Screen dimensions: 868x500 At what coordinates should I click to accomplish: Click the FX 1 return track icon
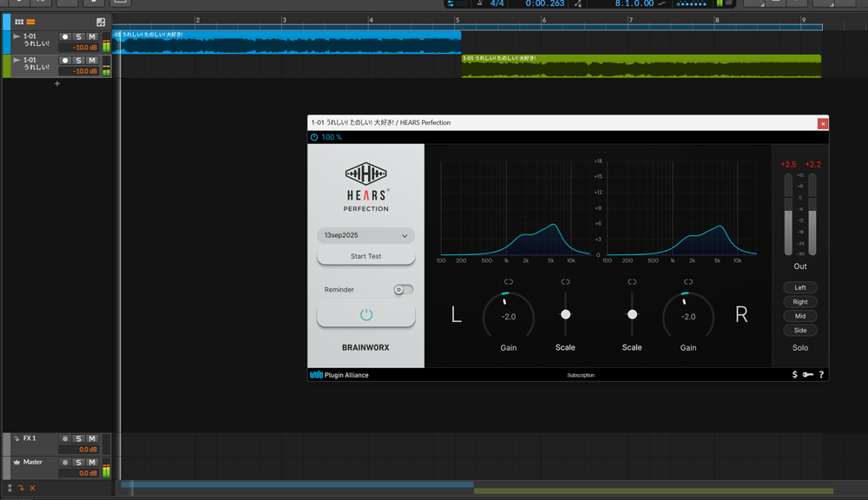point(16,438)
